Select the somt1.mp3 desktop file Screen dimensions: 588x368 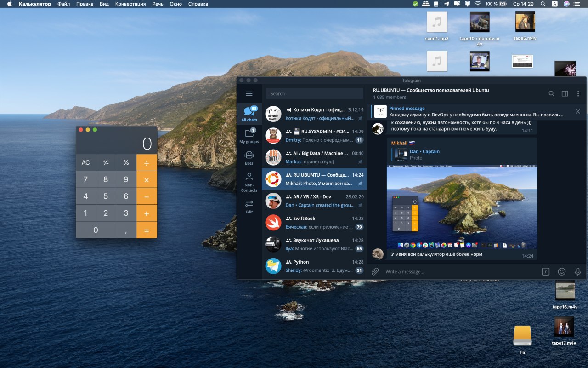pyautogui.click(x=437, y=27)
